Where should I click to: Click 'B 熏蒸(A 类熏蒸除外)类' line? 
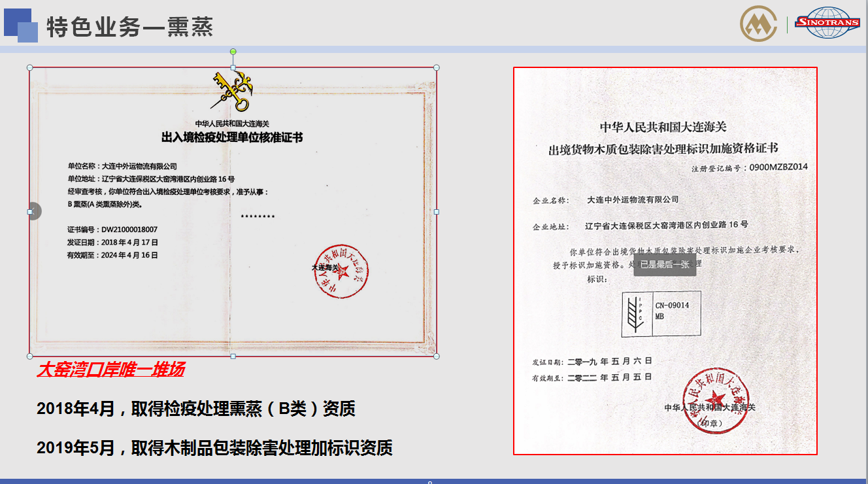[105, 204]
